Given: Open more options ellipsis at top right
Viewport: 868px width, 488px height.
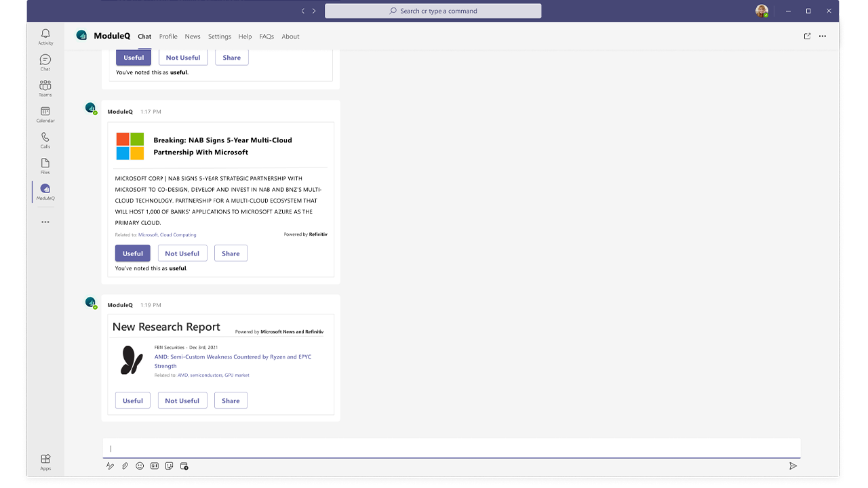Looking at the screenshot, I should coord(823,36).
